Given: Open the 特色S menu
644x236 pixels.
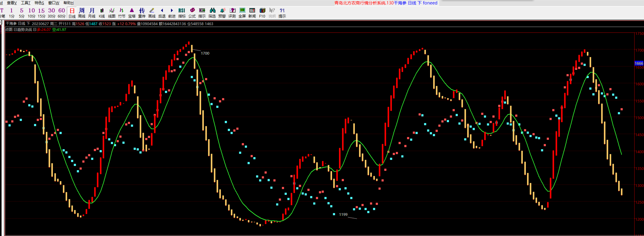Looking at the screenshot, I should (39, 3).
